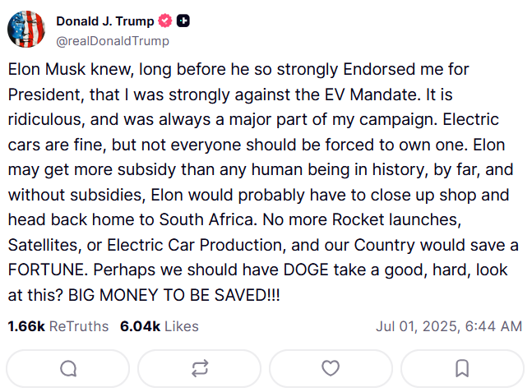Click the word FORTUNE in the post
The height and width of the screenshot is (392, 532).
click(48, 270)
